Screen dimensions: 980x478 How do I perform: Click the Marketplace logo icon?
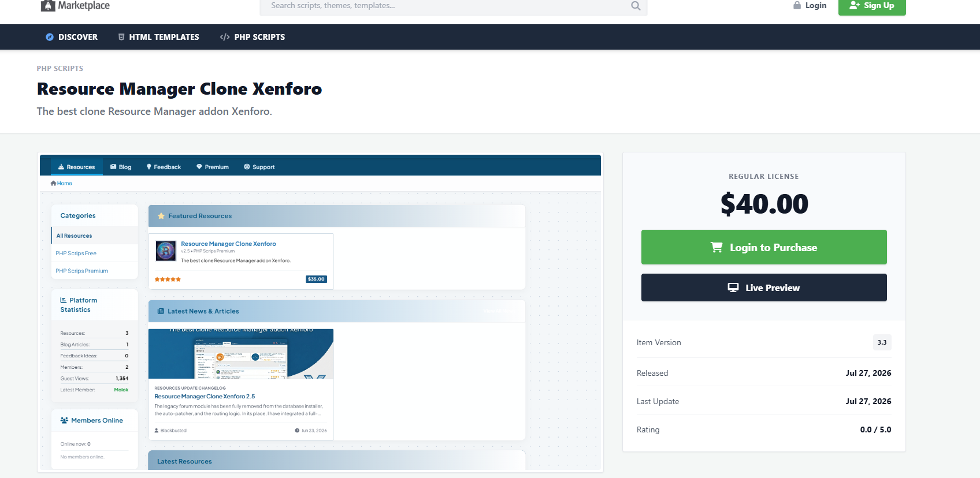coord(47,6)
